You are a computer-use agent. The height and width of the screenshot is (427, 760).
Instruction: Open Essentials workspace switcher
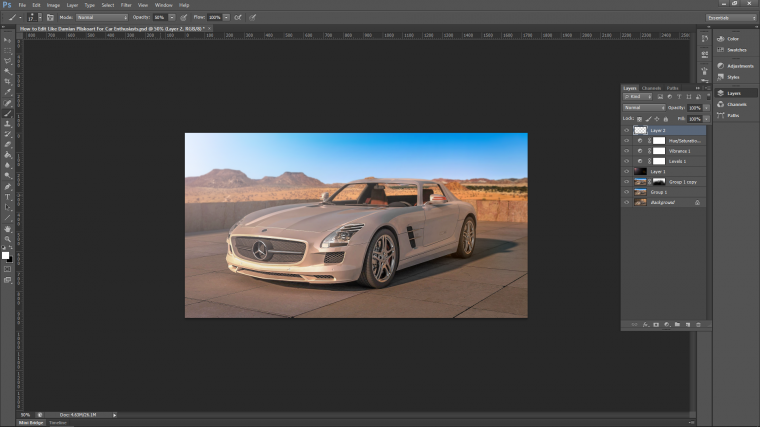click(x=731, y=18)
